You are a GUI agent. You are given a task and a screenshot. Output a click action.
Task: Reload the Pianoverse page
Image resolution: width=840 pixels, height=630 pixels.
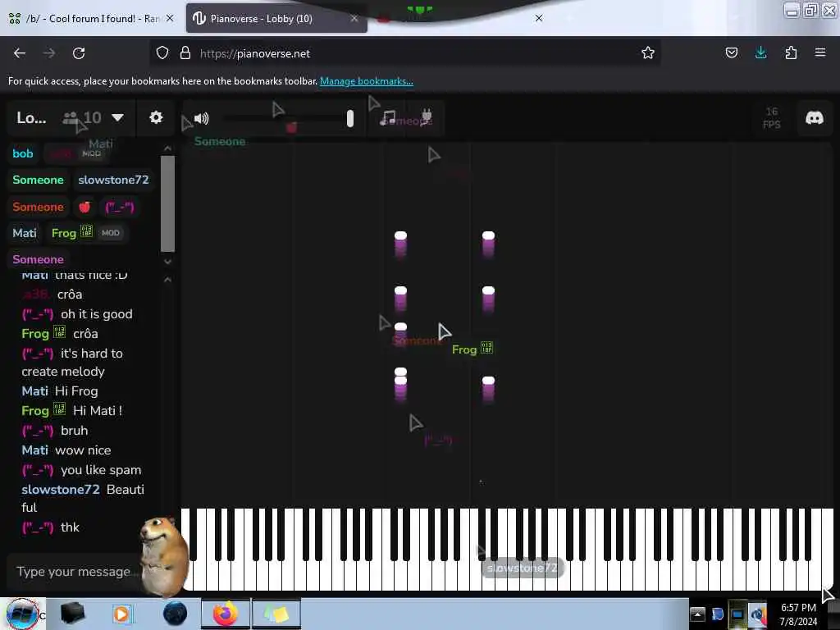(x=79, y=53)
